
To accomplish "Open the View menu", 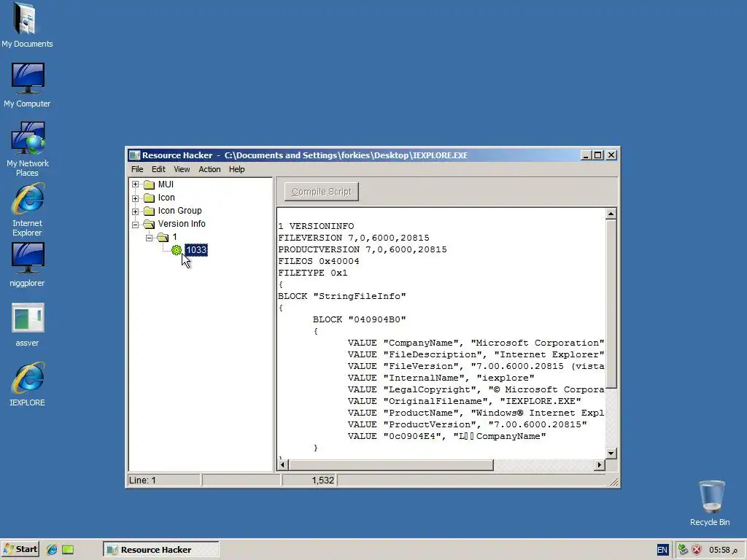I will (x=182, y=169).
